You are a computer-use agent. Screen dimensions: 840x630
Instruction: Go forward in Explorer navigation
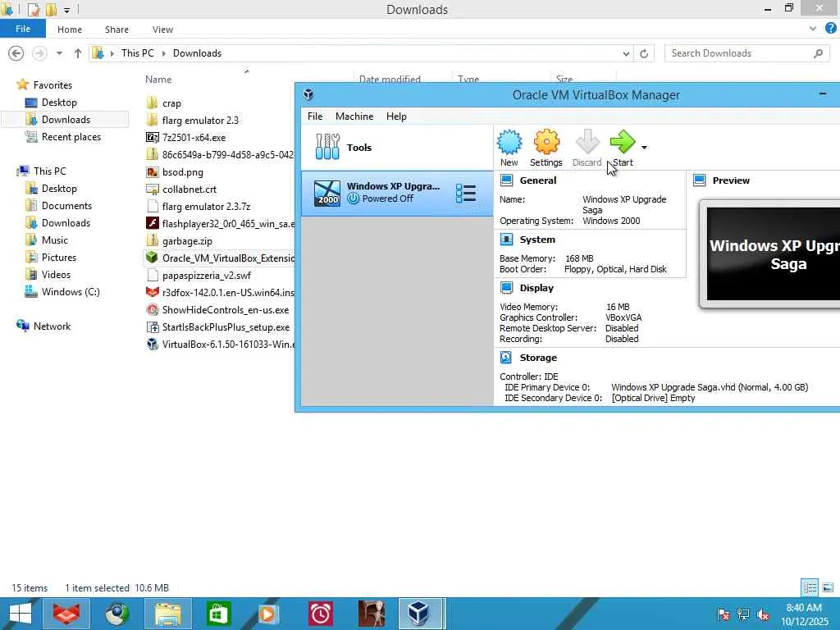(x=39, y=53)
